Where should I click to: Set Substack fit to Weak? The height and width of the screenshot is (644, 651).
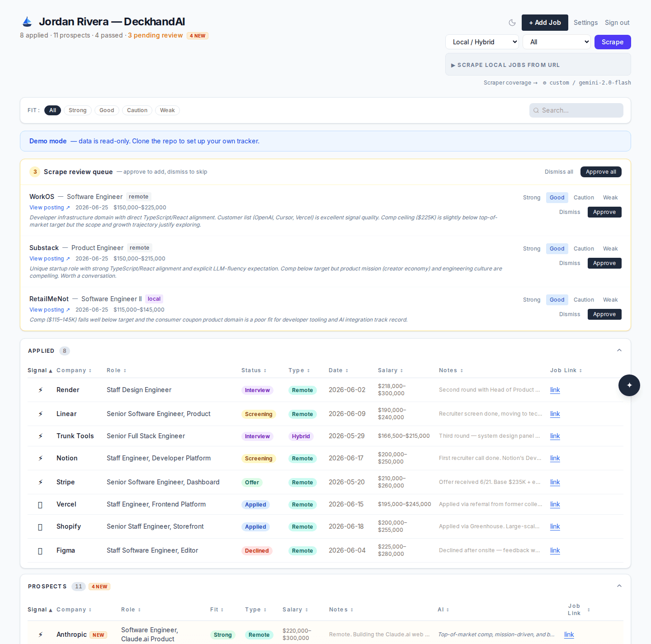pyautogui.click(x=610, y=249)
